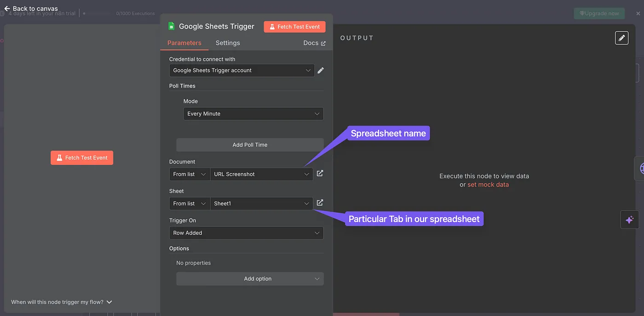
Task: Open the Sheet row's external link icon
Action: [320, 203]
